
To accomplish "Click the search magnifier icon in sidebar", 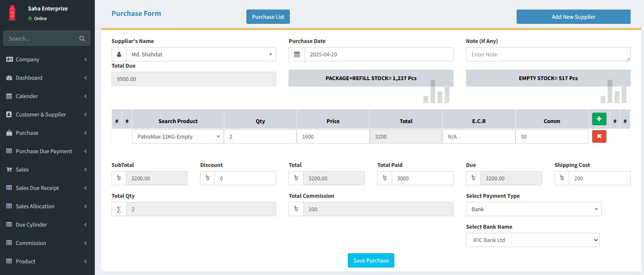I will [x=82, y=38].
